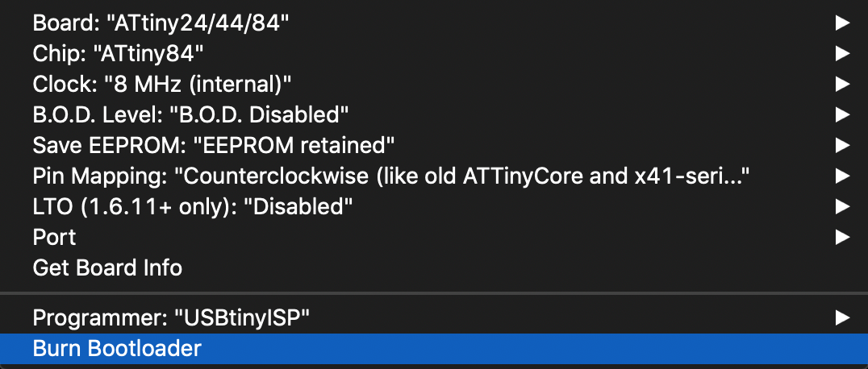
Task: Open the Programmer "USBtinyISP" menu item
Action: click(172, 317)
